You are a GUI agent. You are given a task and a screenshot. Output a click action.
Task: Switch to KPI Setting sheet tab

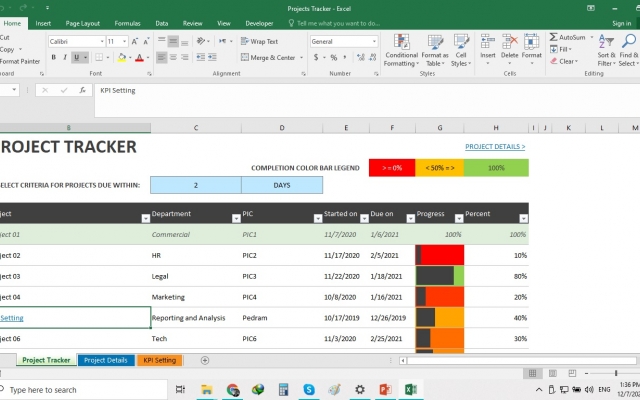160,360
